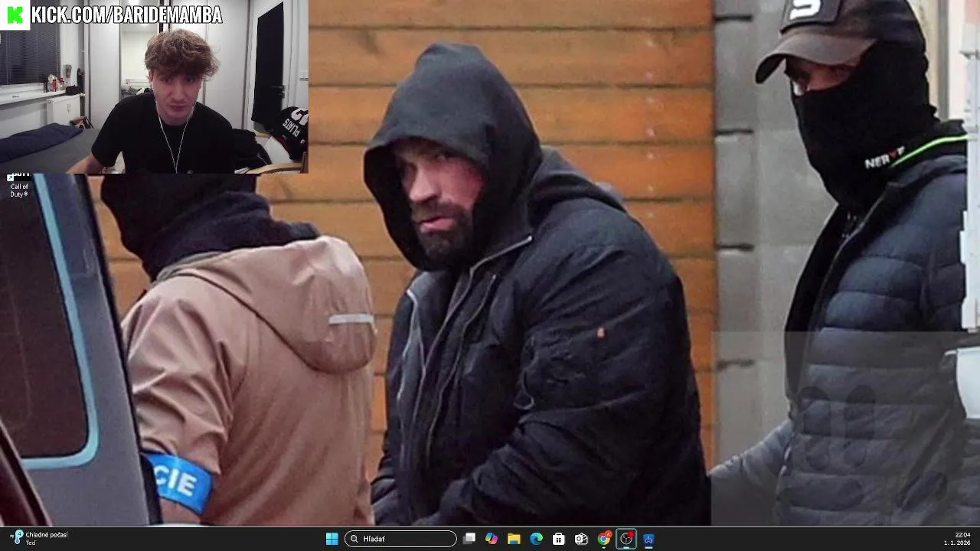The image size is (980, 551).
Task: Open Task View from the taskbar
Action: click(469, 539)
